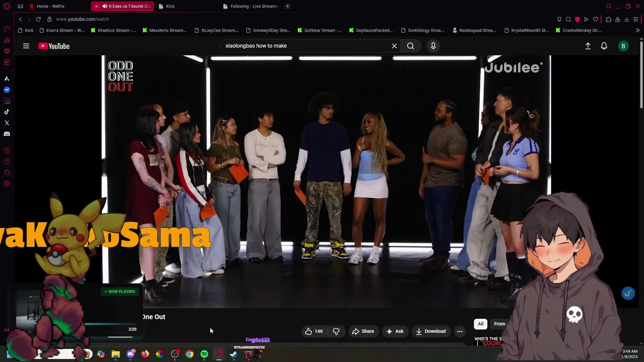The width and height of the screenshot is (644, 362).
Task: Click the Share button
Action: point(363,331)
